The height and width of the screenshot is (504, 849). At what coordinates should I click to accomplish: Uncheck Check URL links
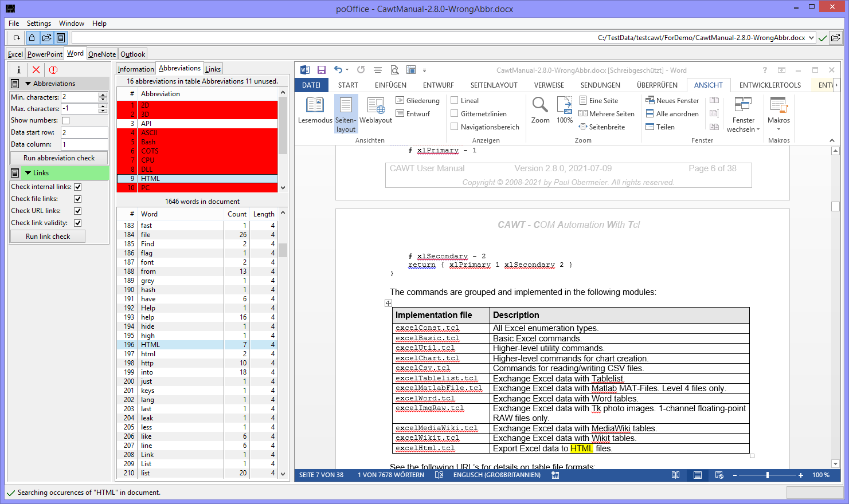pyautogui.click(x=77, y=211)
